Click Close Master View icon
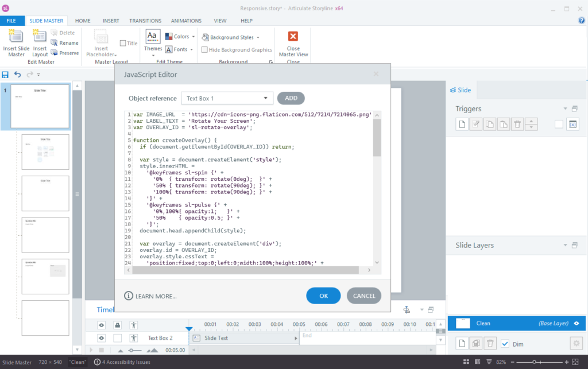 click(293, 36)
